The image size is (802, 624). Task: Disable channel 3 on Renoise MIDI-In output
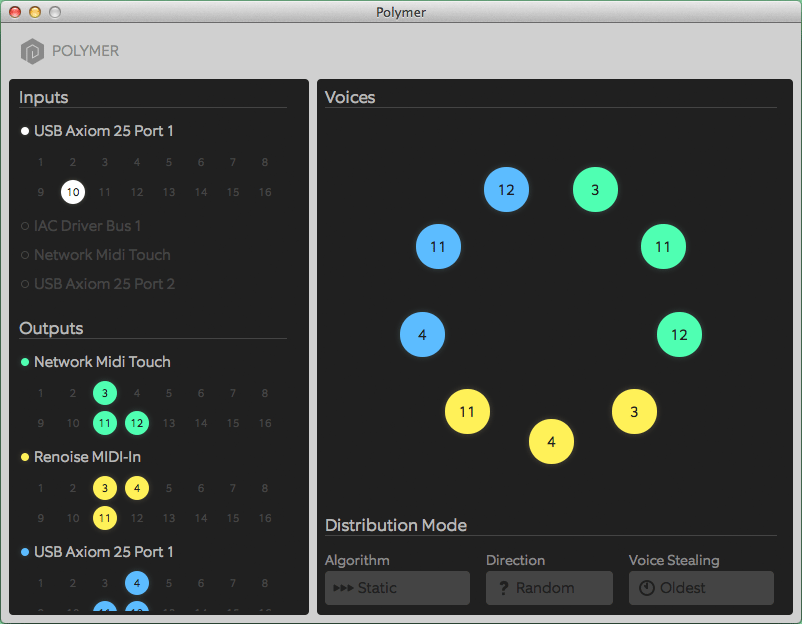[x=105, y=488]
